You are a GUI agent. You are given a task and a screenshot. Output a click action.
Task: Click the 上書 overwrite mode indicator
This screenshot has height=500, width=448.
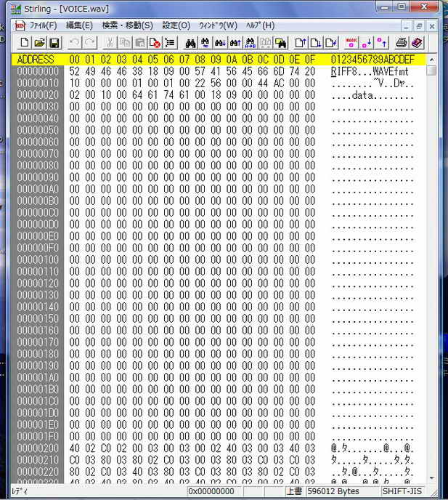[x=294, y=492]
